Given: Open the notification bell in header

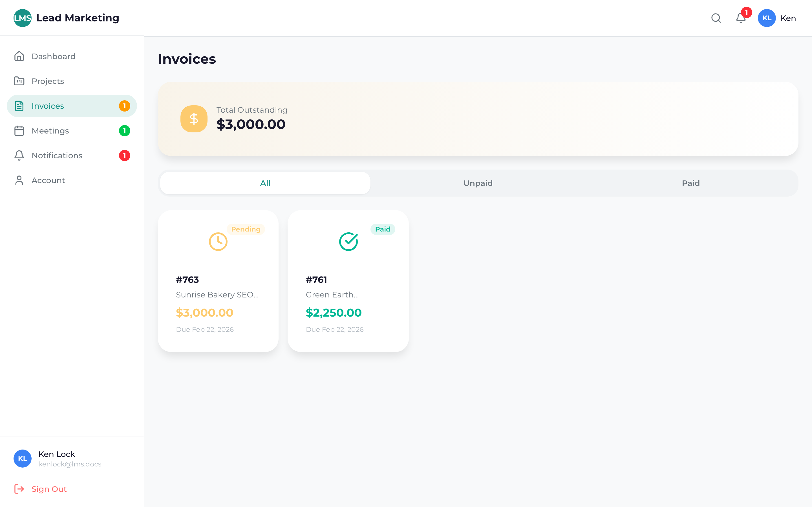Looking at the screenshot, I should (x=741, y=18).
